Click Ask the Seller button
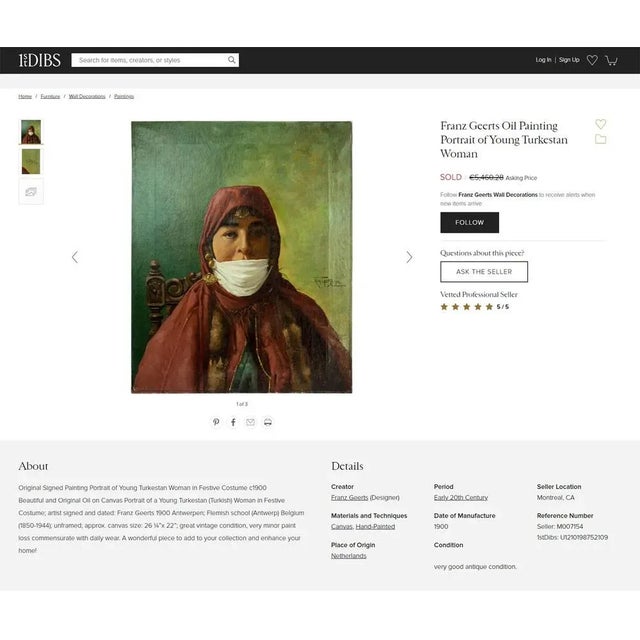 [484, 272]
